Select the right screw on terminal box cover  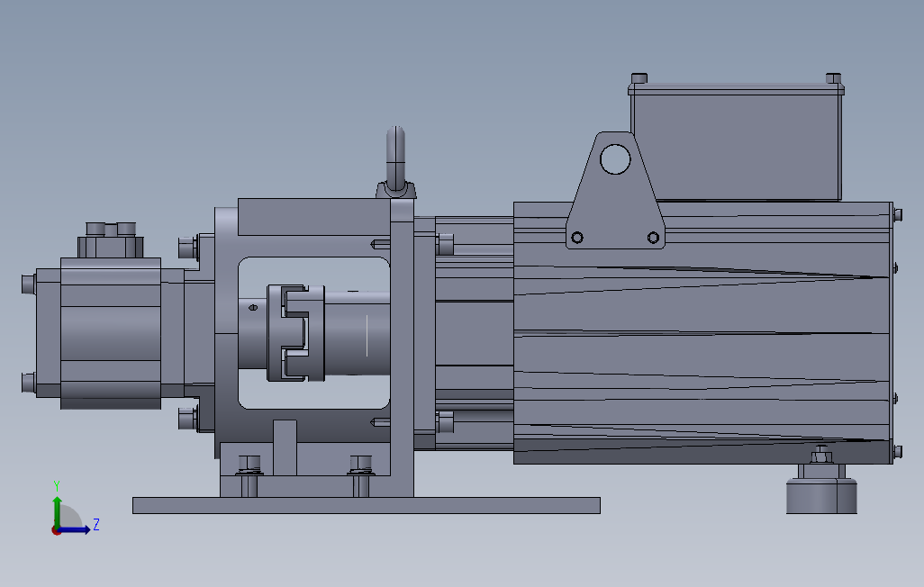833,78
